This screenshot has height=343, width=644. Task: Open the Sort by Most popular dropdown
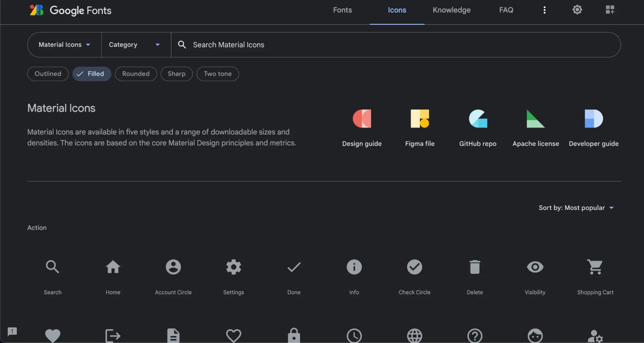point(576,208)
